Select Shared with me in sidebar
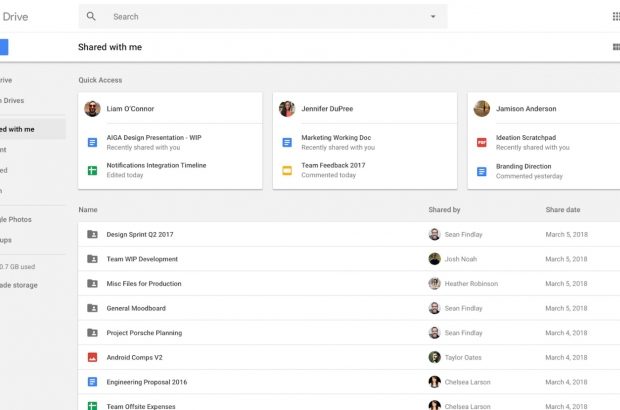 [x=20, y=129]
